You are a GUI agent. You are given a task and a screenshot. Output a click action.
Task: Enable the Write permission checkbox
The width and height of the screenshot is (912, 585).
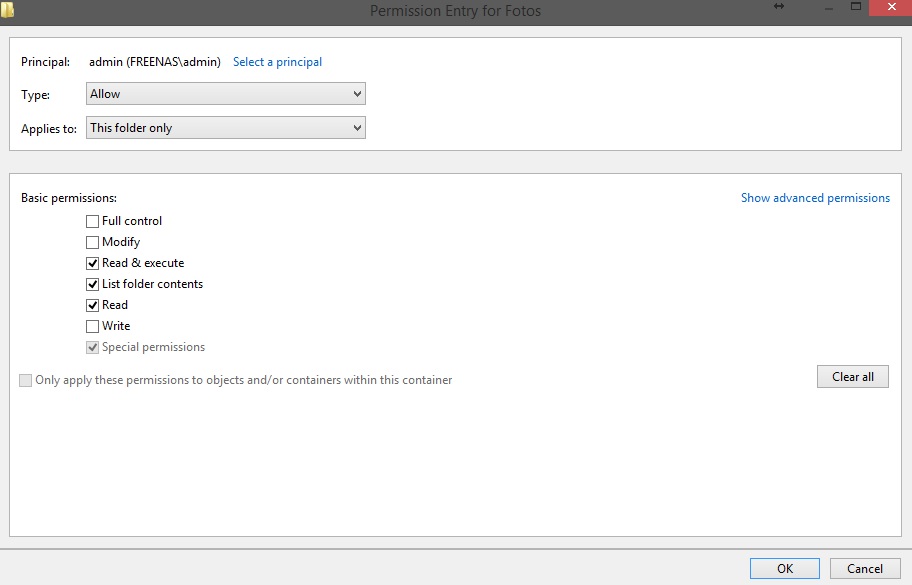point(92,326)
